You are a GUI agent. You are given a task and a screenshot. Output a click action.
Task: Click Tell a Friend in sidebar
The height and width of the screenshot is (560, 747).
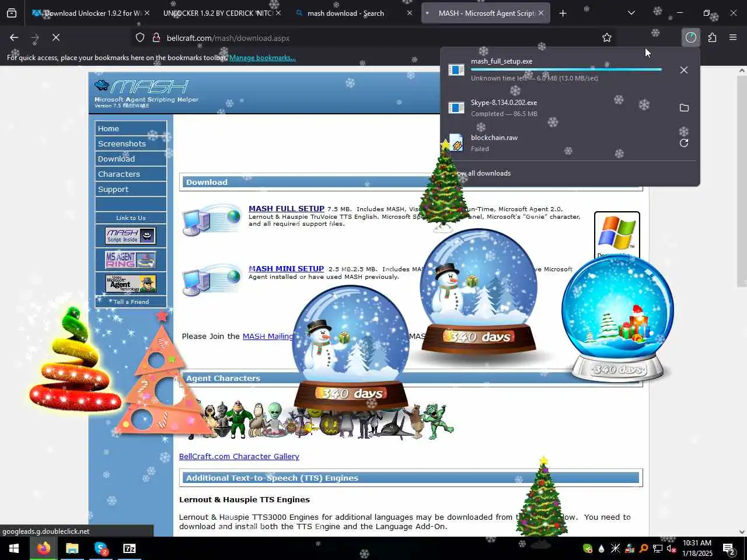(x=131, y=302)
